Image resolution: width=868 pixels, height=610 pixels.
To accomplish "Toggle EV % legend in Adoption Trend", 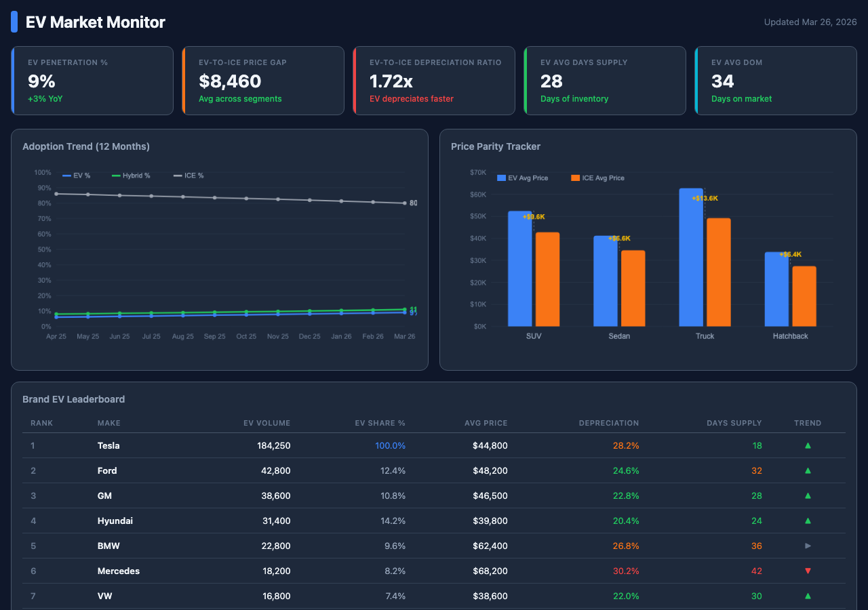I will click(76, 176).
